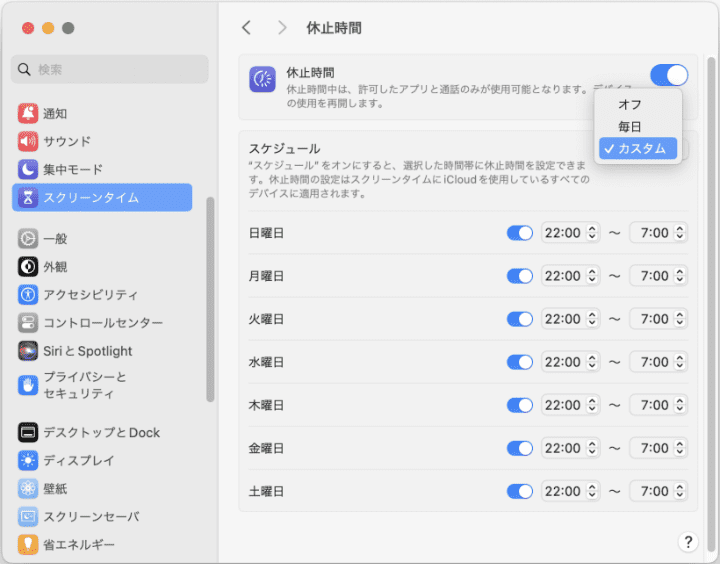Click the 検索 search field

[110, 69]
